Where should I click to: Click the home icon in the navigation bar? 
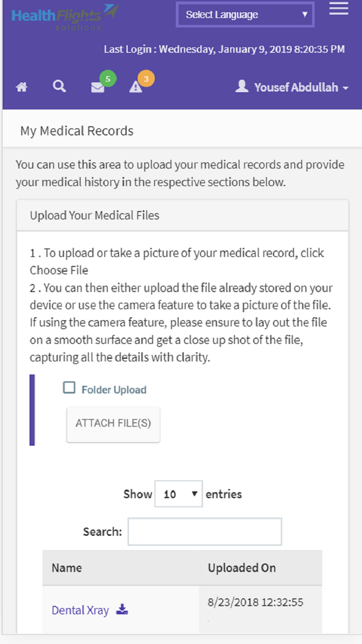(x=22, y=87)
